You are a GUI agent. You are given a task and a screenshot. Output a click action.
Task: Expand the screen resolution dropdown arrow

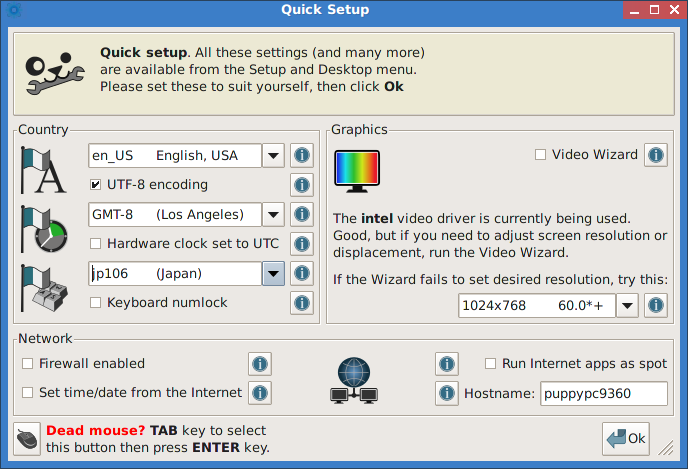click(627, 305)
